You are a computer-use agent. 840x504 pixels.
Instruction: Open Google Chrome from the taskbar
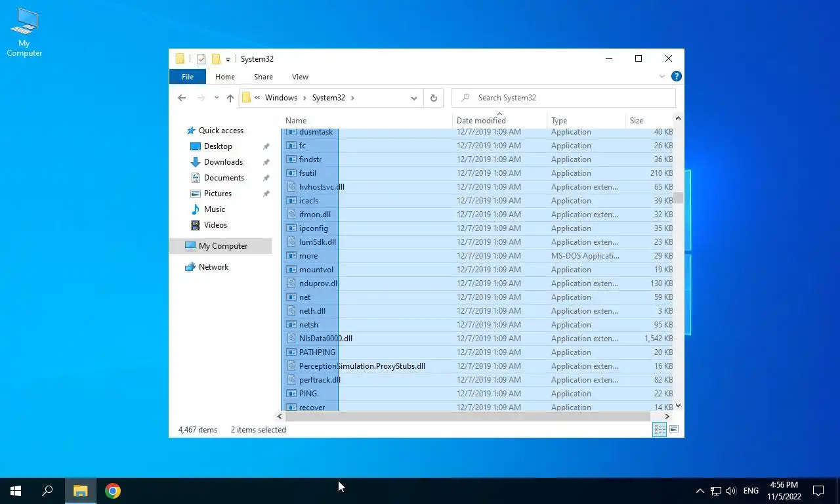(113, 491)
